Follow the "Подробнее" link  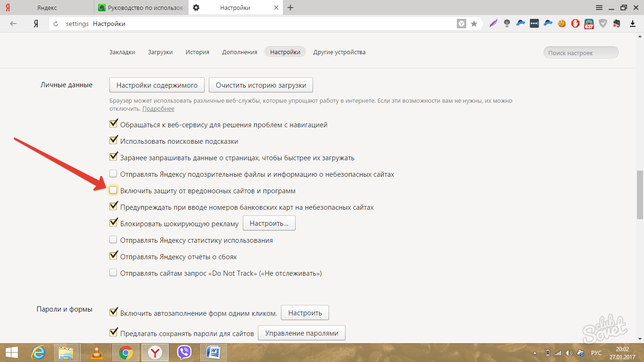pyautogui.click(x=158, y=109)
